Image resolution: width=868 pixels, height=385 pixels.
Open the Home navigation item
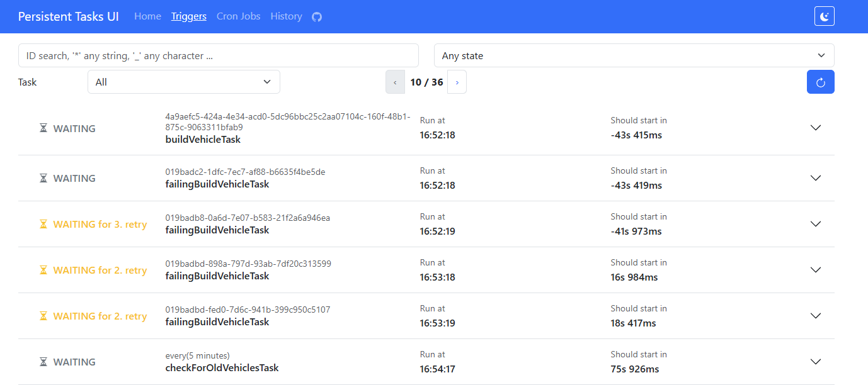[x=147, y=16]
